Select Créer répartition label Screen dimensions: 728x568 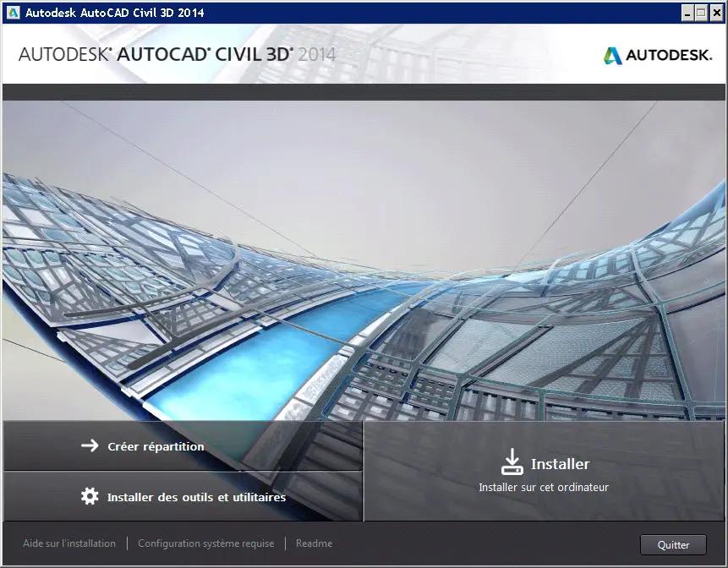(156, 446)
